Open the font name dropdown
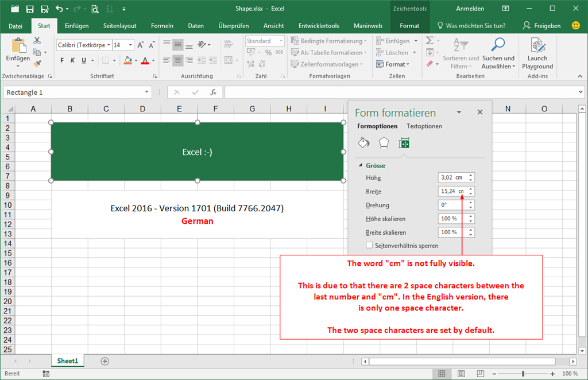Screen dimensions: 588x380 [x=109, y=45]
